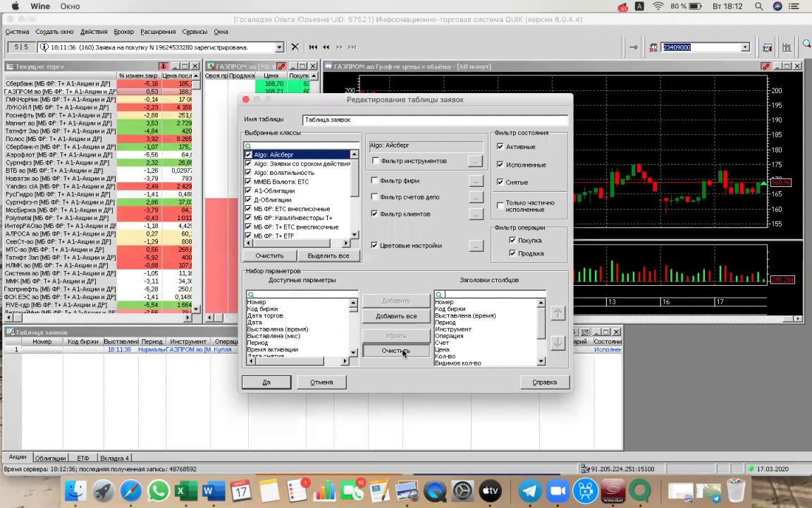Launch Microsoft Excel from the Dock
The height and width of the screenshot is (508, 812).
point(186,490)
